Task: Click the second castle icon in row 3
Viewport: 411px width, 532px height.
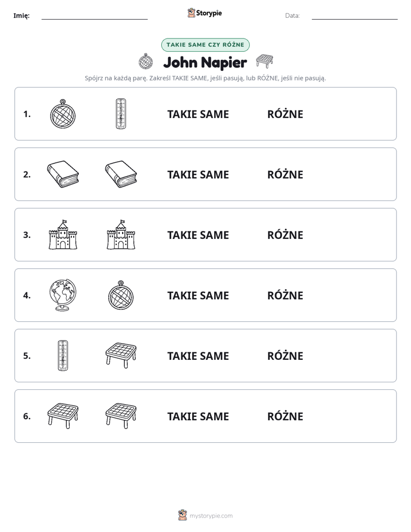Action: (121, 234)
